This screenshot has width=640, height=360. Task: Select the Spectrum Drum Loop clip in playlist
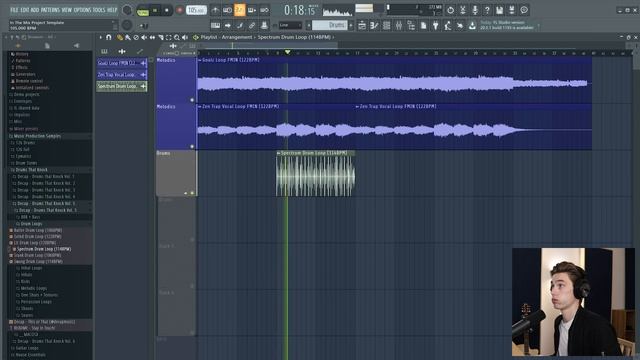click(x=316, y=173)
